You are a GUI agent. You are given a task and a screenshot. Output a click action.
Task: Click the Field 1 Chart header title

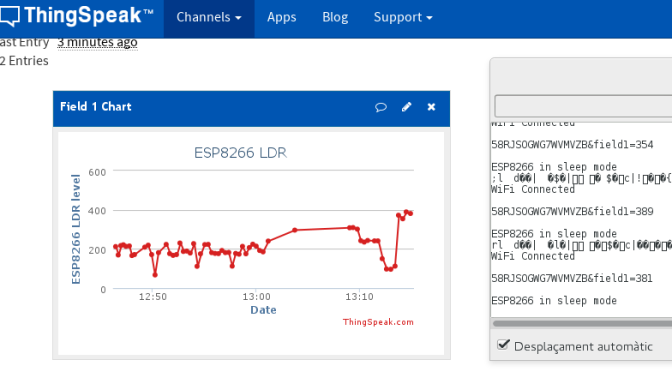pos(96,107)
